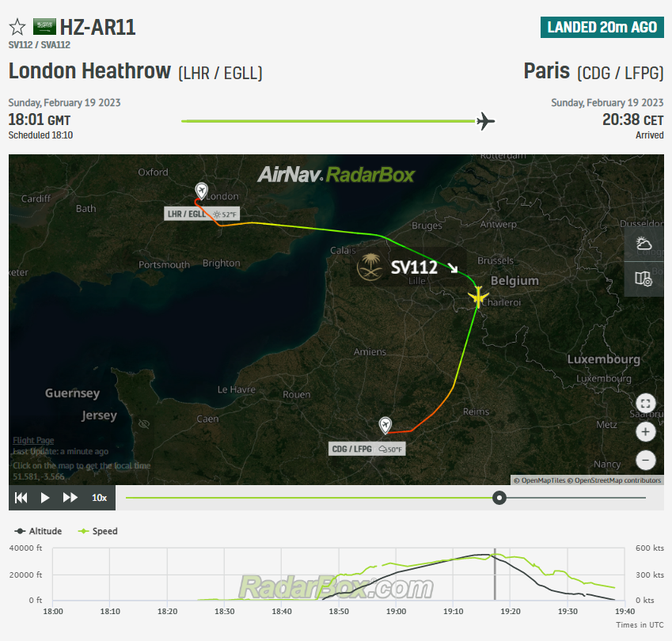Screen dimensions: 672x641
Task: Click the Saudi Arabia flag icon
Action: coord(44,27)
